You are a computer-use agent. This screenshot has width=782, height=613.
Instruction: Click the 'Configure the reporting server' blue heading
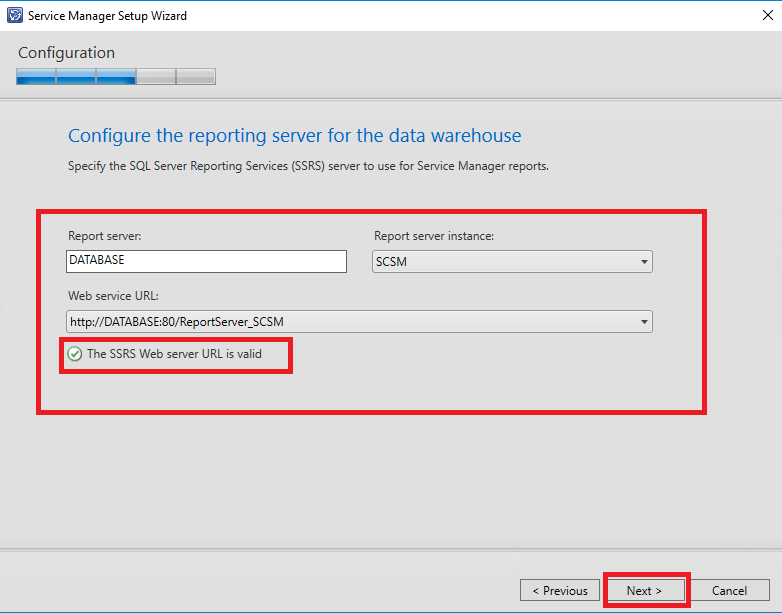pos(294,135)
